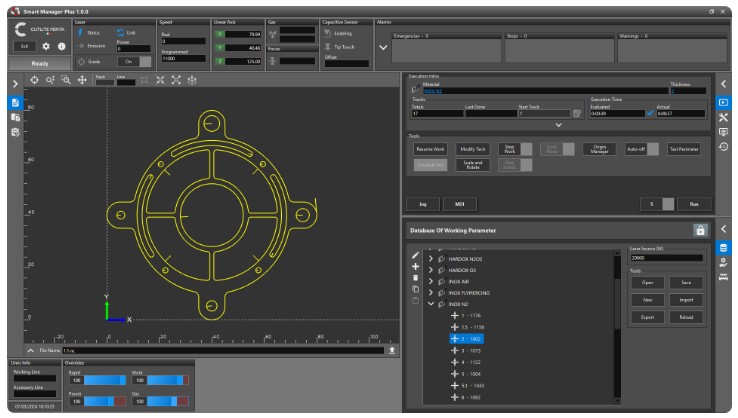Click the expand-to-extents arrows icon
This screenshot has width=738, height=418.
pyautogui.click(x=176, y=80)
